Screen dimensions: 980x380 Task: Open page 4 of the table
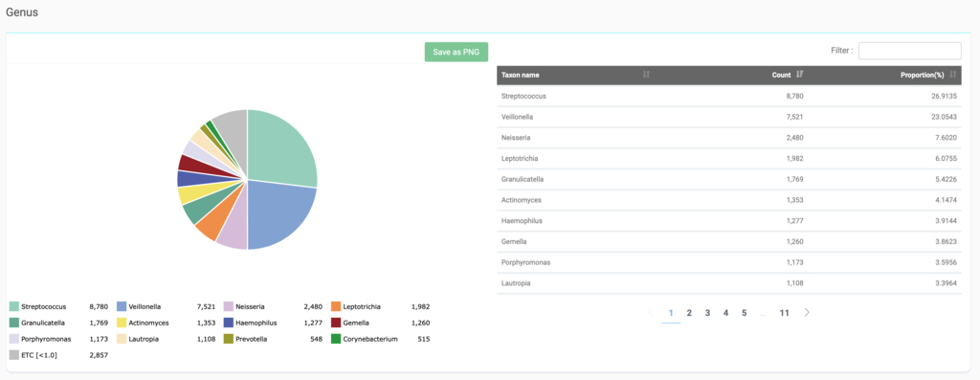click(725, 313)
